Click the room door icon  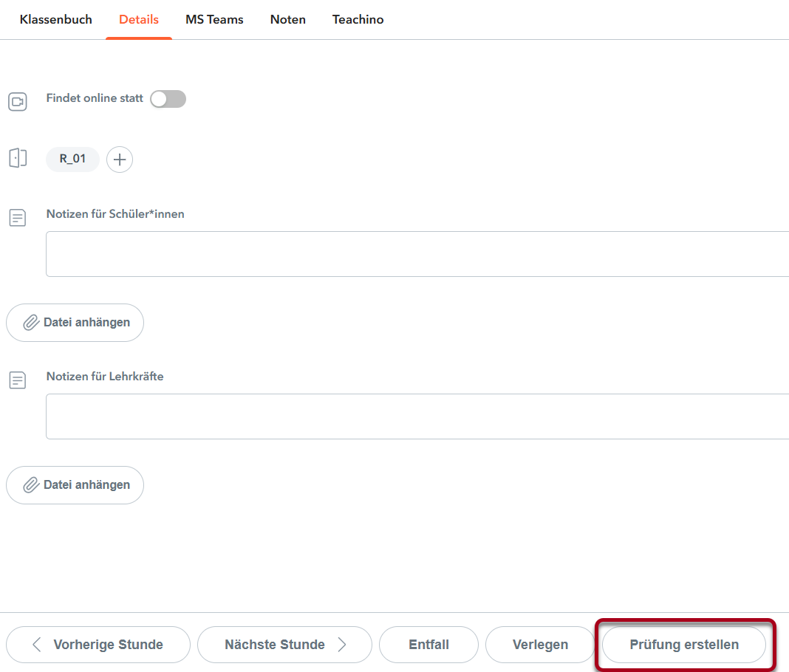pyautogui.click(x=17, y=158)
